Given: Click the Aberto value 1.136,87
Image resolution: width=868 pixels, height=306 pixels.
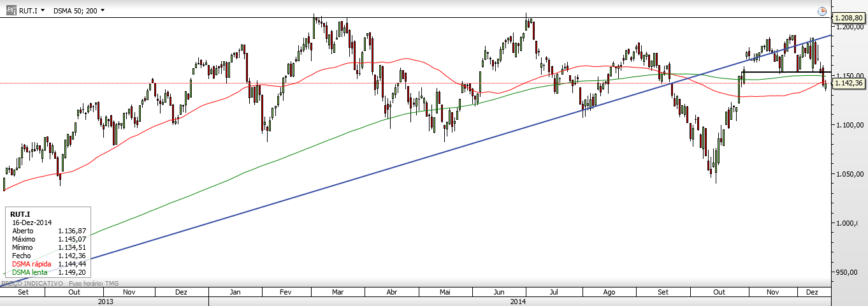Looking at the screenshot, I should [71, 231].
